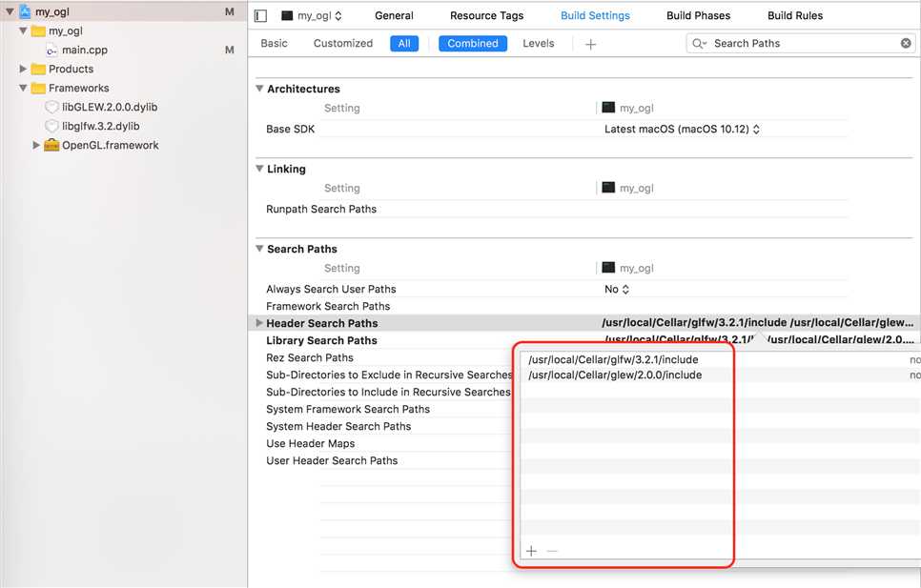
Task: Open the Build Phases tab
Action: point(699,16)
